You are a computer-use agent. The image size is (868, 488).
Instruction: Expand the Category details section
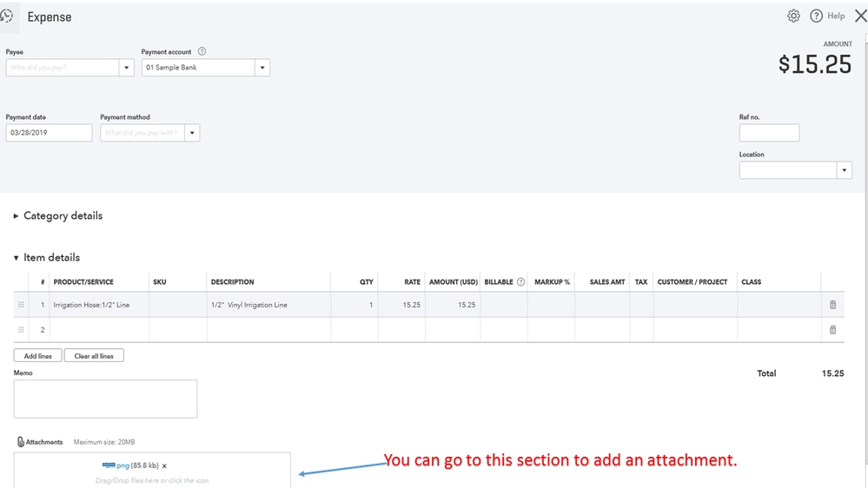[16, 216]
